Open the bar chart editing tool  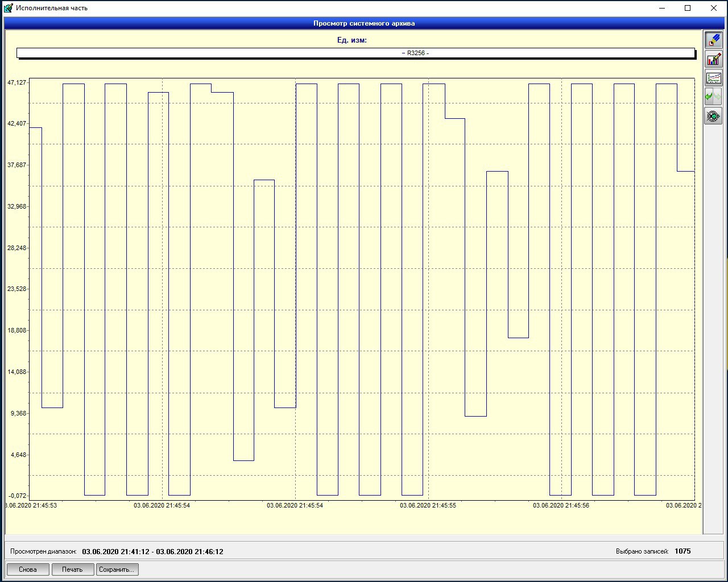coord(713,59)
